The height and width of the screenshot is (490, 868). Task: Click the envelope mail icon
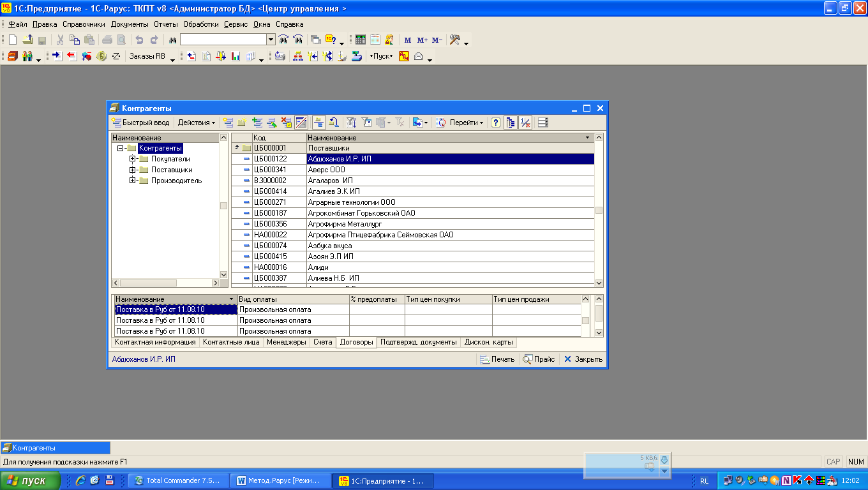click(419, 56)
